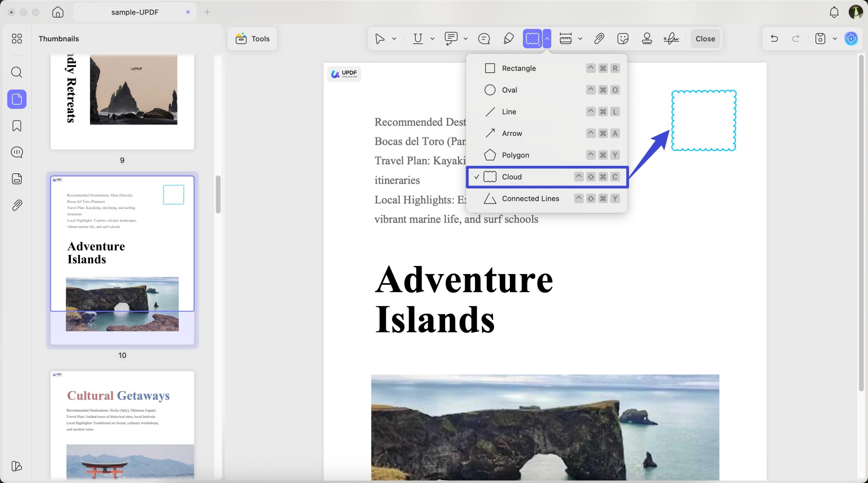The image size is (868, 483).
Task: Choose Rectangle from the shapes menu
Action: point(519,68)
